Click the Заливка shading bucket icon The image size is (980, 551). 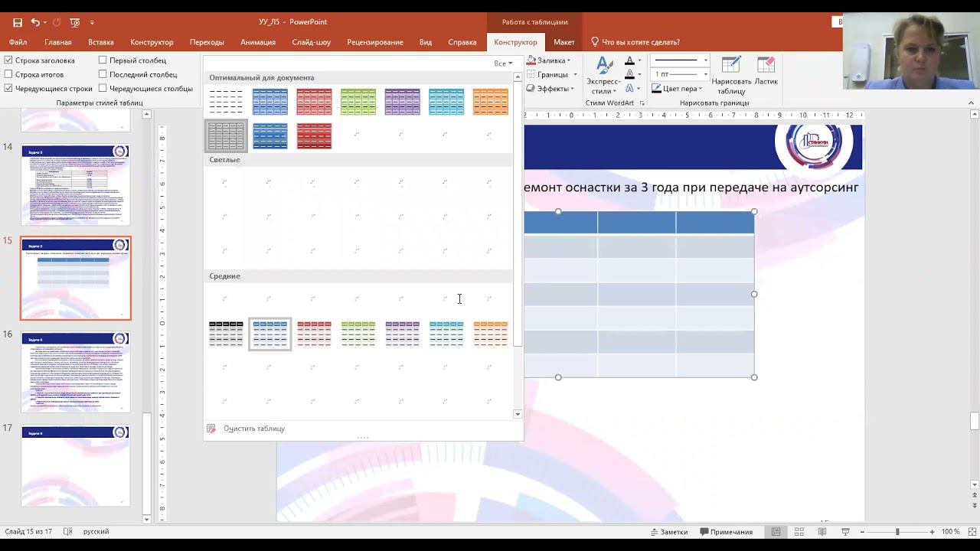[x=531, y=60]
